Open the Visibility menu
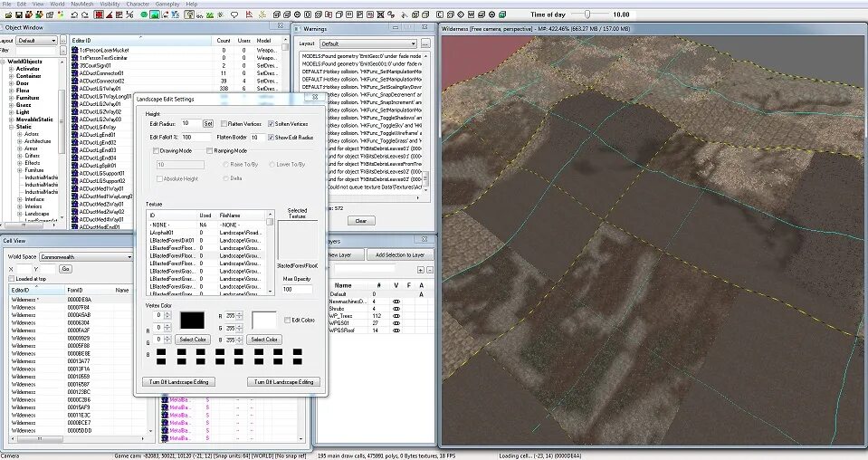 pyautogui.click(x=110, y=4)
